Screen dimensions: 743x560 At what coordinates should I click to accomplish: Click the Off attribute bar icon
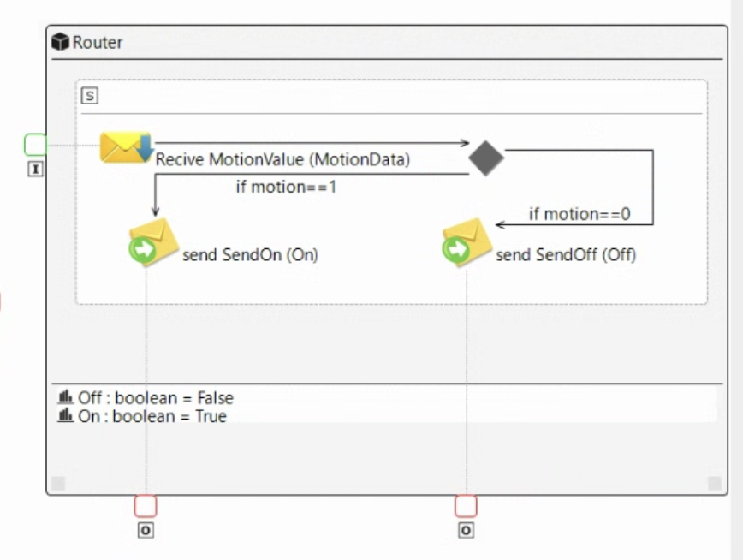pyautogui.click(x=66, y=398)
